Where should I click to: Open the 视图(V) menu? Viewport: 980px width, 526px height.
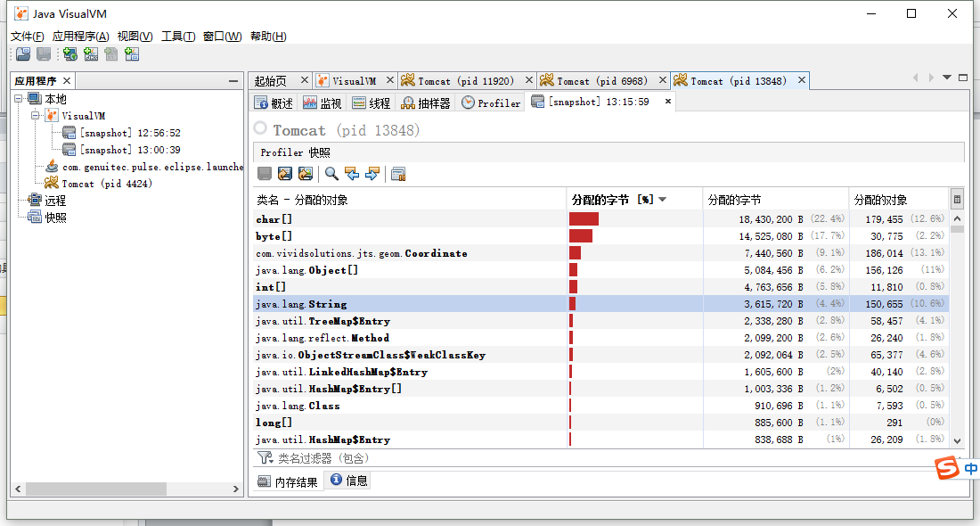coord(135,37)
